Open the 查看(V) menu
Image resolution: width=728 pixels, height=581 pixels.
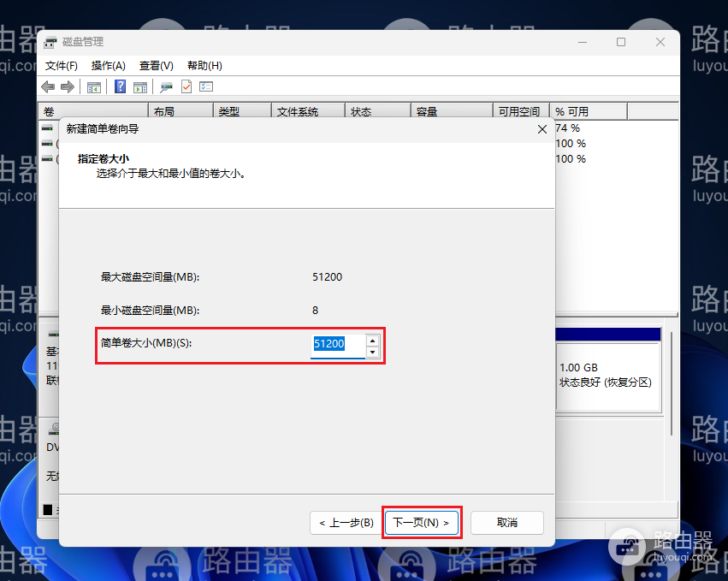[x=157, y=66]
